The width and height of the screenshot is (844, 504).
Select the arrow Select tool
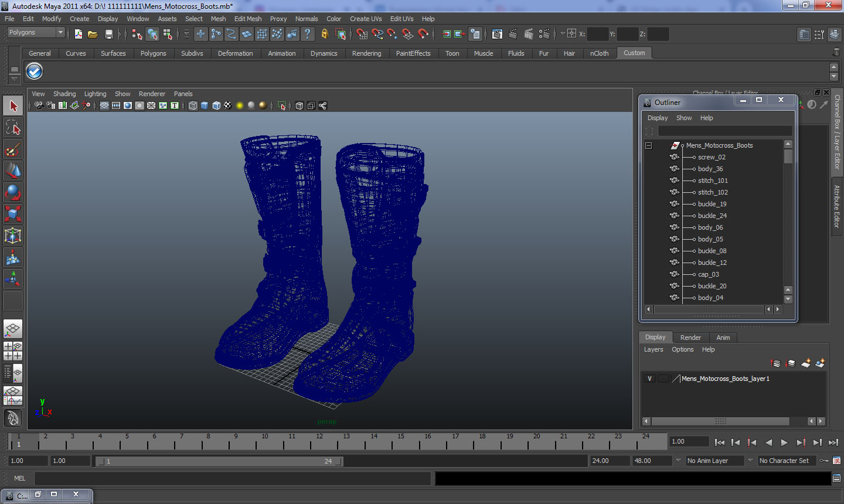point(13,106)
